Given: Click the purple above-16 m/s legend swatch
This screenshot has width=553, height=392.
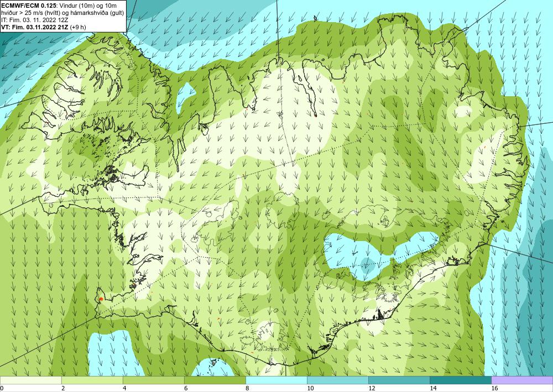Looking at the screenshot, I should click(522, 380).
